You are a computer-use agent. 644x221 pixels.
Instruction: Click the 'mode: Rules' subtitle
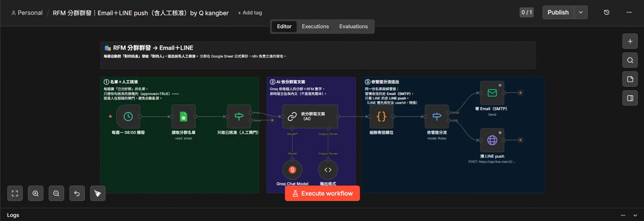(437, 138)
